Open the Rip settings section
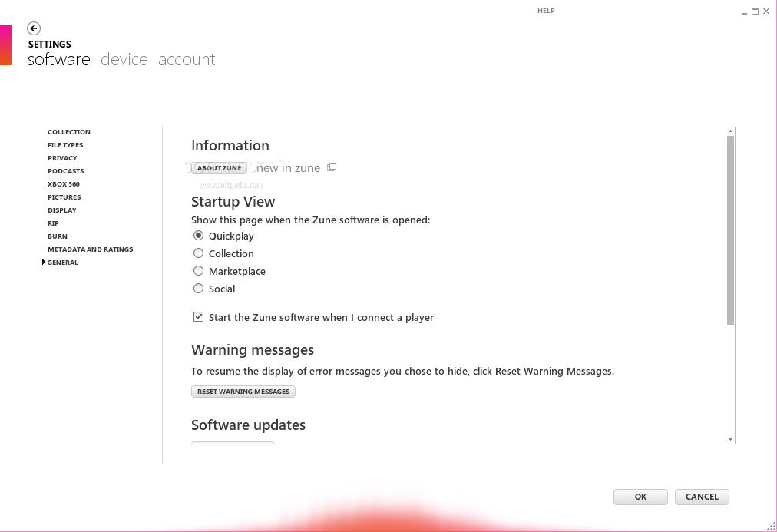 point(53,223)
